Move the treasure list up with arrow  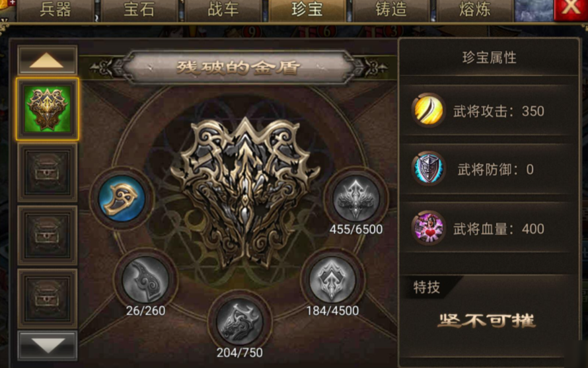pyautogui.click(x=48, y=60)
